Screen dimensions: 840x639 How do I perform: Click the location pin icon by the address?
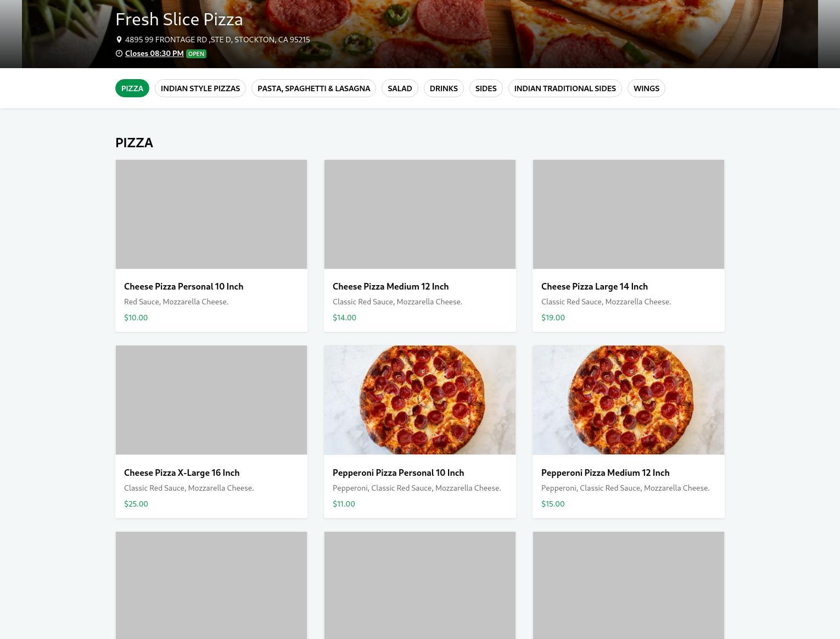click(119, 40)
